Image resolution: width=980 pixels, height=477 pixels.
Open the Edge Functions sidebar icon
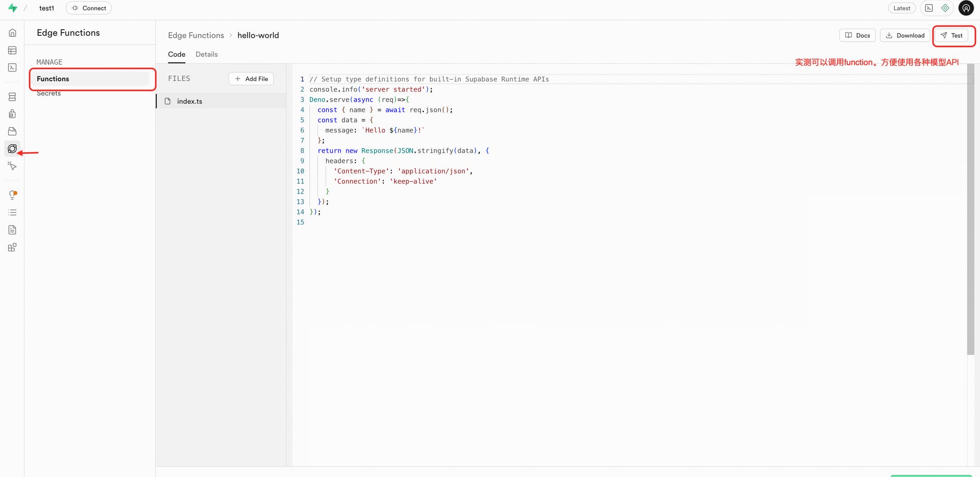point(12,149)
